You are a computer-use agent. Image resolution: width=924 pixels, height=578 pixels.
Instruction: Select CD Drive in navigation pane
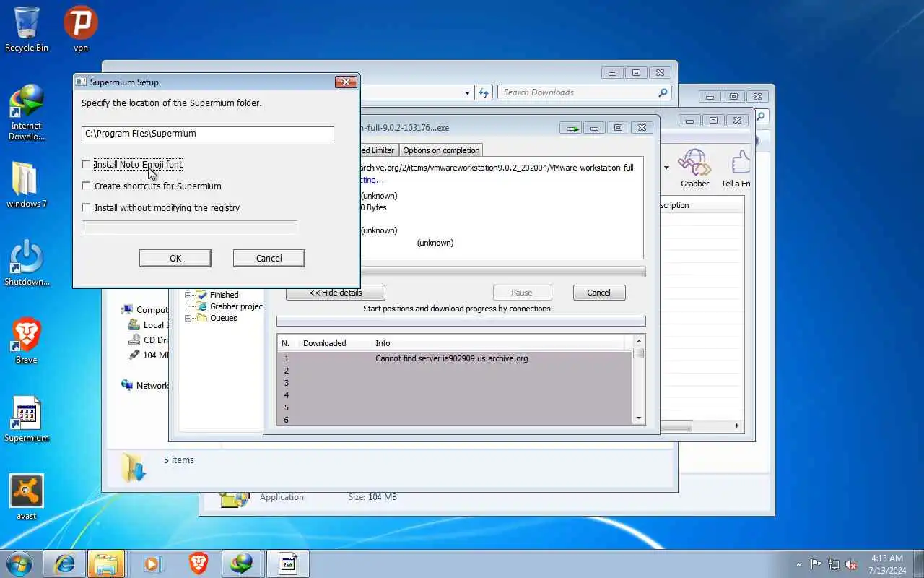[x=148, y=340]
